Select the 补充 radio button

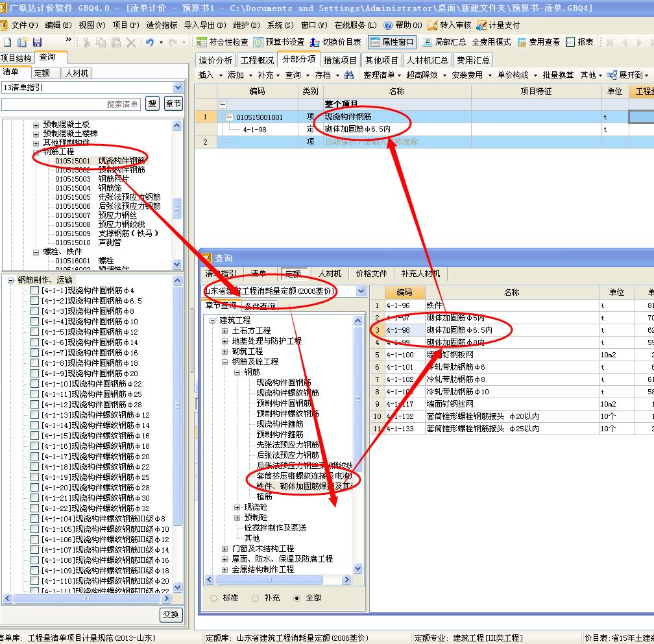pos(255,598)
